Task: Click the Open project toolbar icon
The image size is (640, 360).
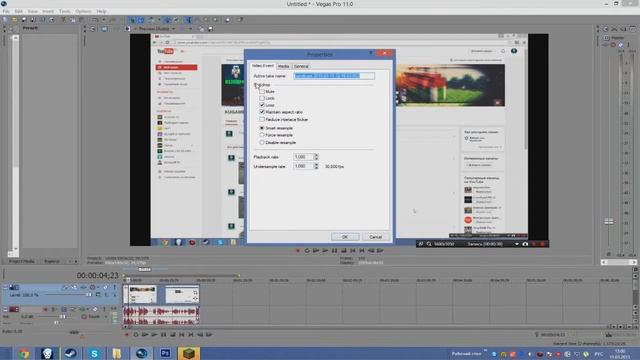Action: pyautogui.click(x=14, y=20)
